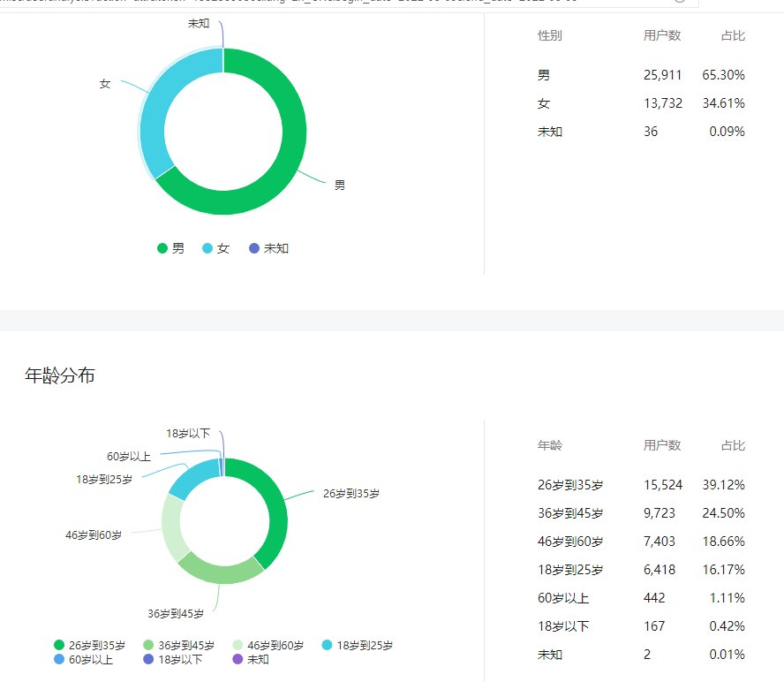Click the 26岁到35岁 callout label on chart
Screen dimensions: 784x682
351,493
